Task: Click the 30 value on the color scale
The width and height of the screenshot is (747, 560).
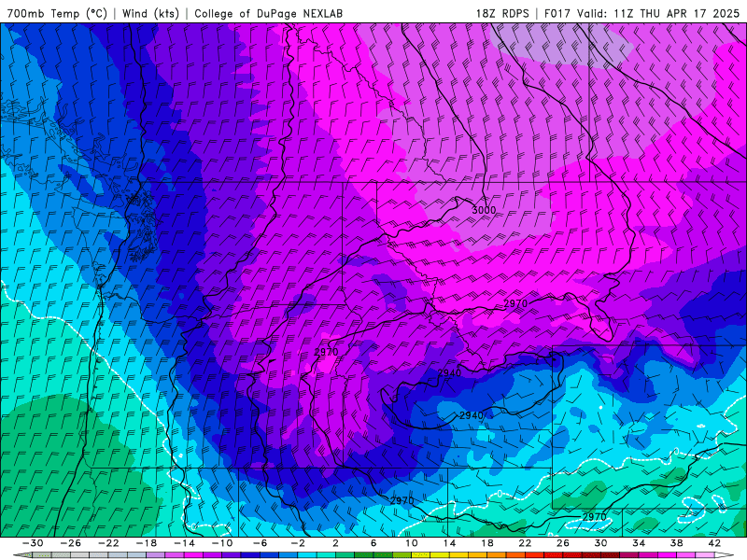Action: coord(600,543)
